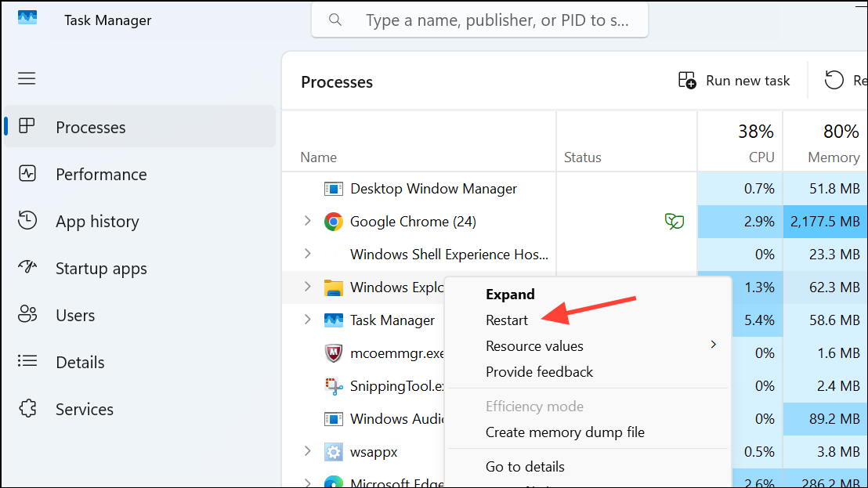Open the Resource values submenu

(534, 345)
